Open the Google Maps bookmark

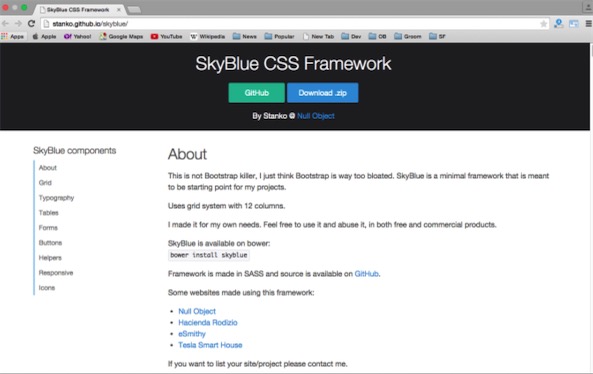[x=121, y=36]
